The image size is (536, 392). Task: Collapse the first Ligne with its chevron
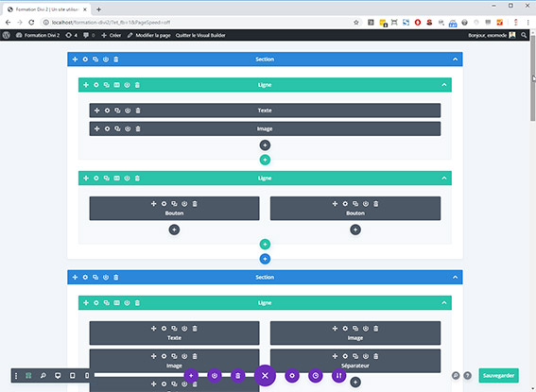444,85
